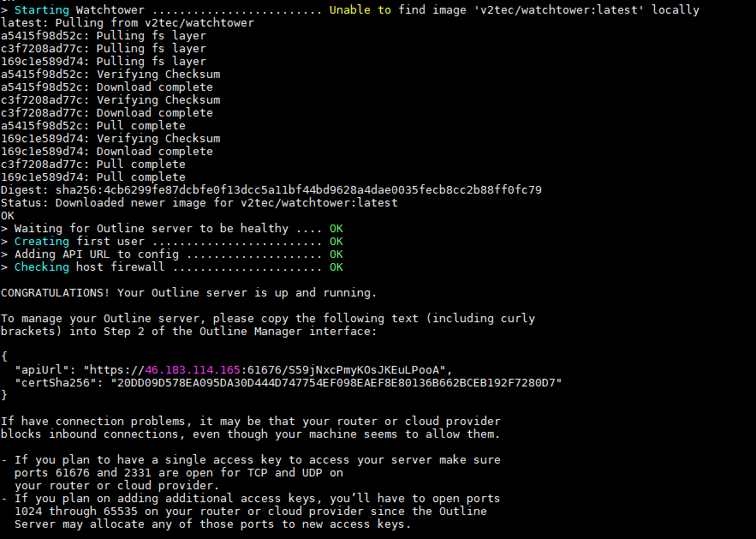The width and height of the screenshot is (756, 539).
Task: Click "a5415f98d52c: Pulling fs layer" line
Action: (x=104, y=36)
